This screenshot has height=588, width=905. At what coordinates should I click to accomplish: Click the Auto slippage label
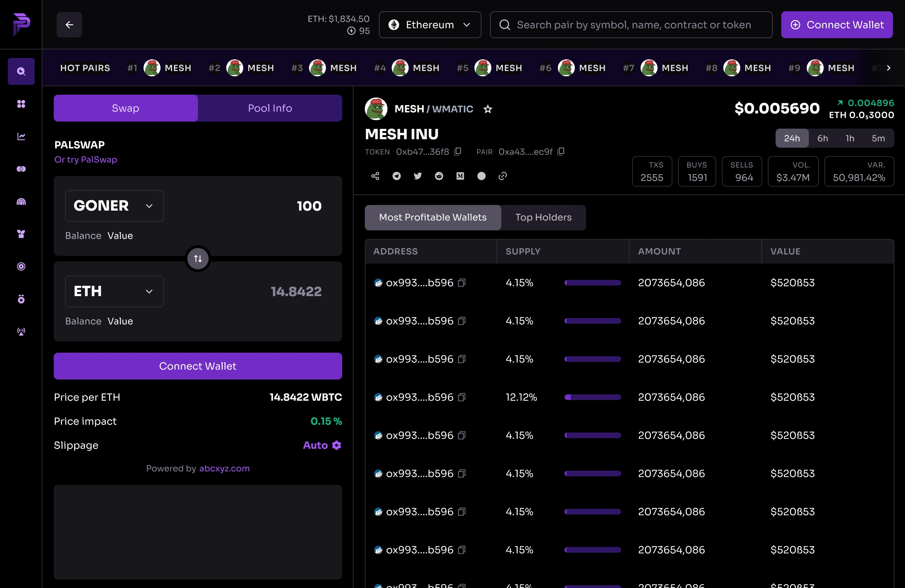(x=315, y=445)
